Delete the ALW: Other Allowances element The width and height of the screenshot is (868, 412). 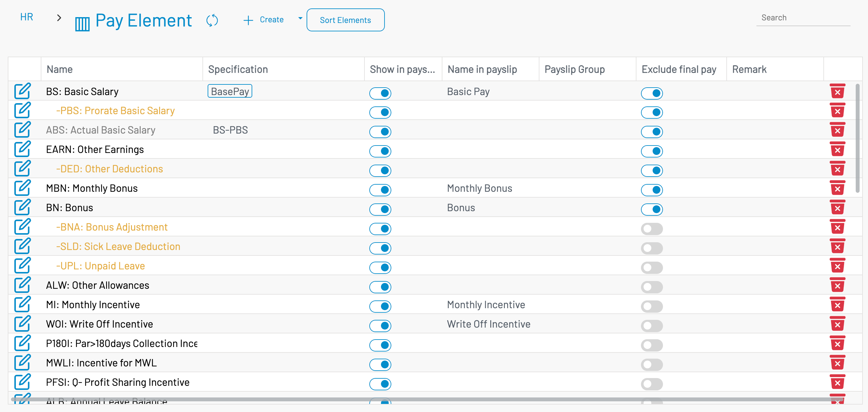tap(837, 285)
